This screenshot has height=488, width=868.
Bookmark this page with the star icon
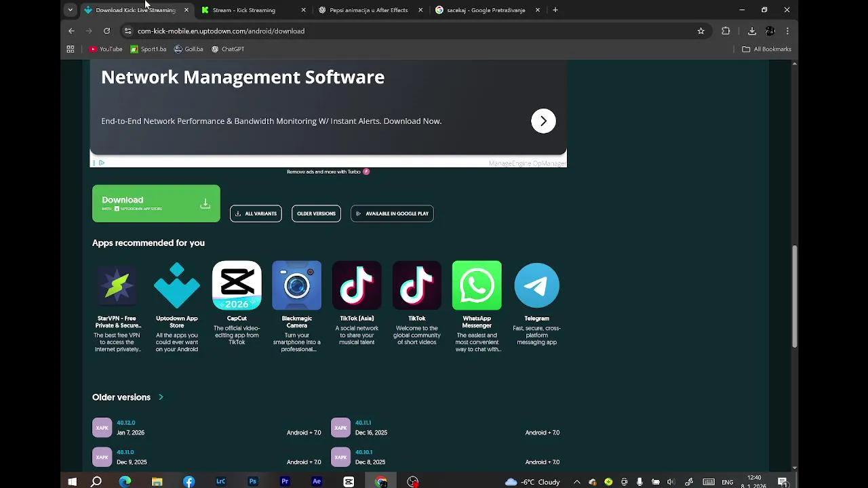[x=701, y=31]
